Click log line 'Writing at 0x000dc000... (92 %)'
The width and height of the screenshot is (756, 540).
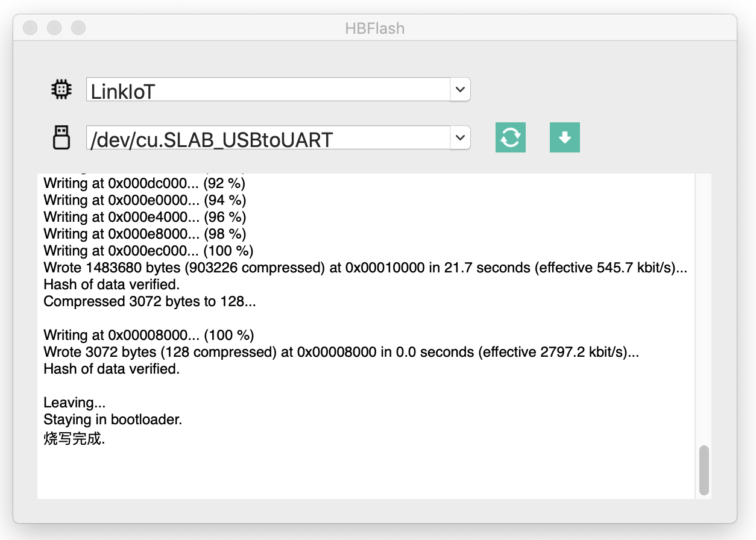tap(145, 183)
